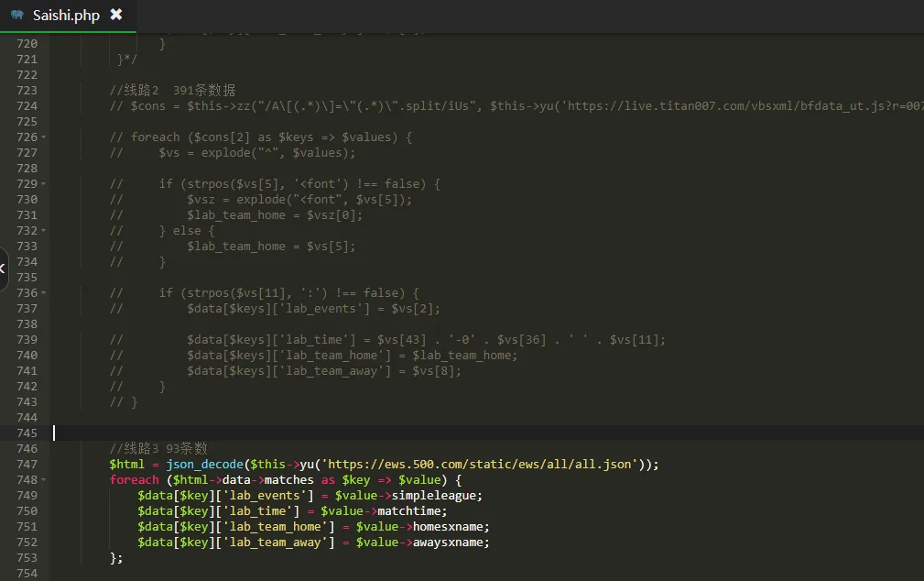This screenshot has height=581, width=924.
Task: Click "explode("^", $values)" on line 727
Action: [276, 153]
